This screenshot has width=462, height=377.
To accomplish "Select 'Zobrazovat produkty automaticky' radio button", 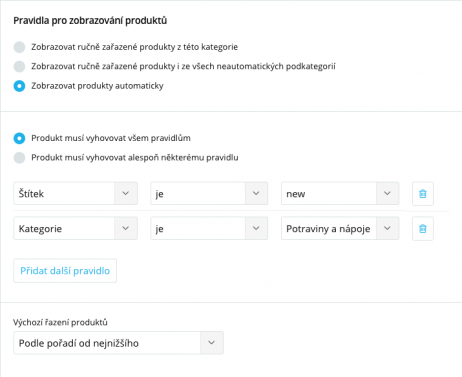I will pyautogui.click(x=19, y=86).
